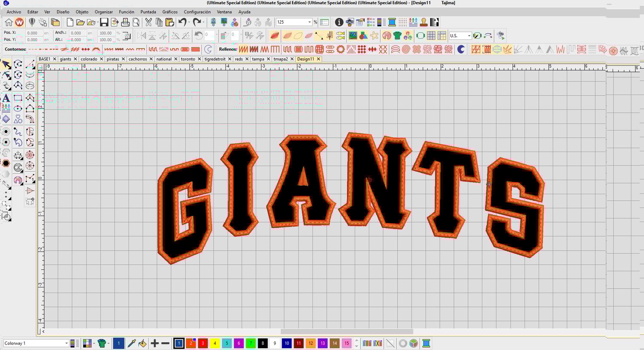Open the U.S. units dropdown
The height and width of the screenshot is (350, 644).
click(469, 36)
